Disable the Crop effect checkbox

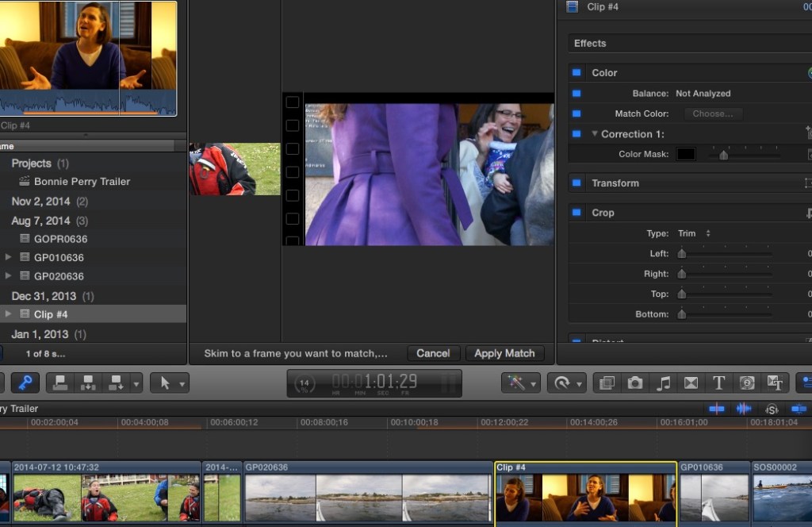576,213
